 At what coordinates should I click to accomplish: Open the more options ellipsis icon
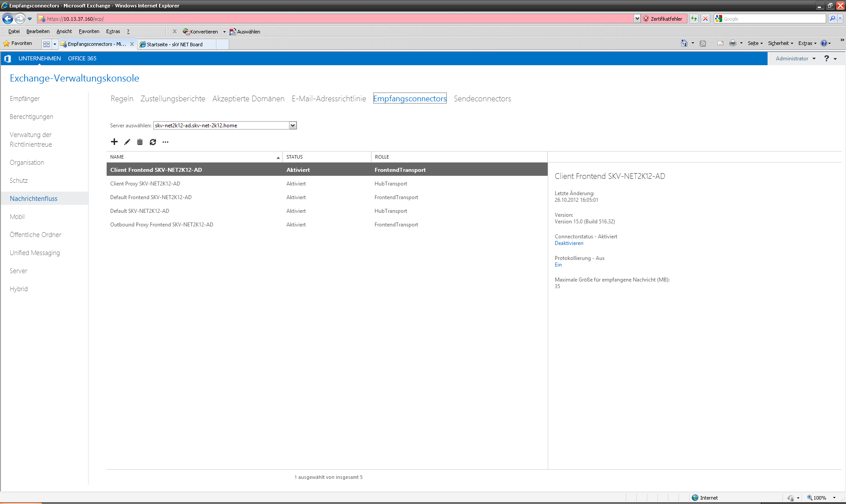tap(165, 142)
